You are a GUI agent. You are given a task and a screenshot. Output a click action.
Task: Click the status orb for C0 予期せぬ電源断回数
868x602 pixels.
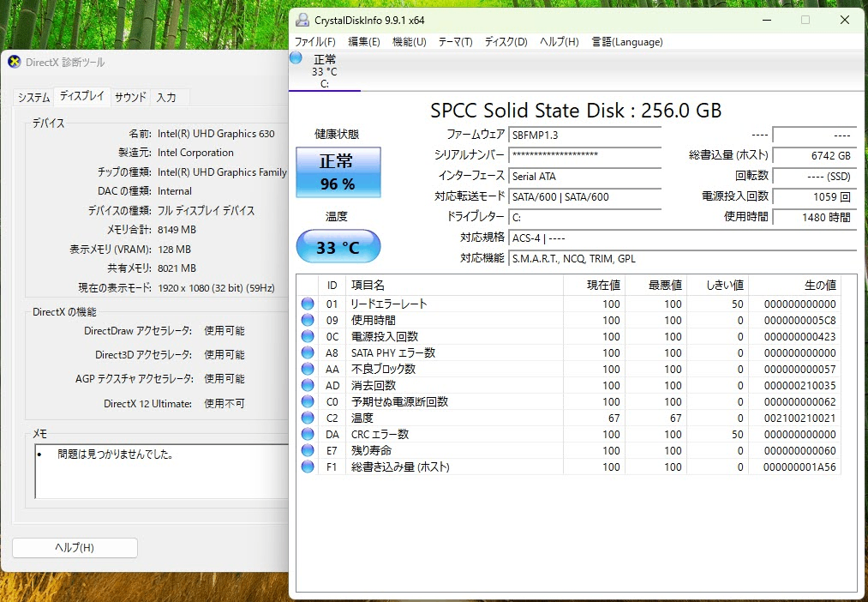308,401
